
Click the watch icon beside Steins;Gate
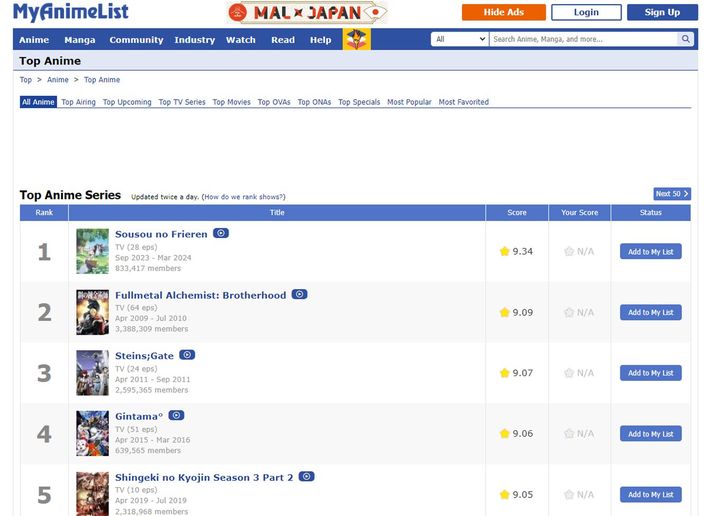pos(187,355)
